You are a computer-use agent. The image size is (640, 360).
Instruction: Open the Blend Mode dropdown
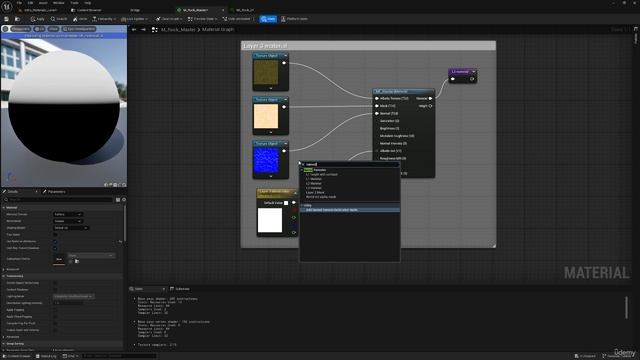pos(68,221)
